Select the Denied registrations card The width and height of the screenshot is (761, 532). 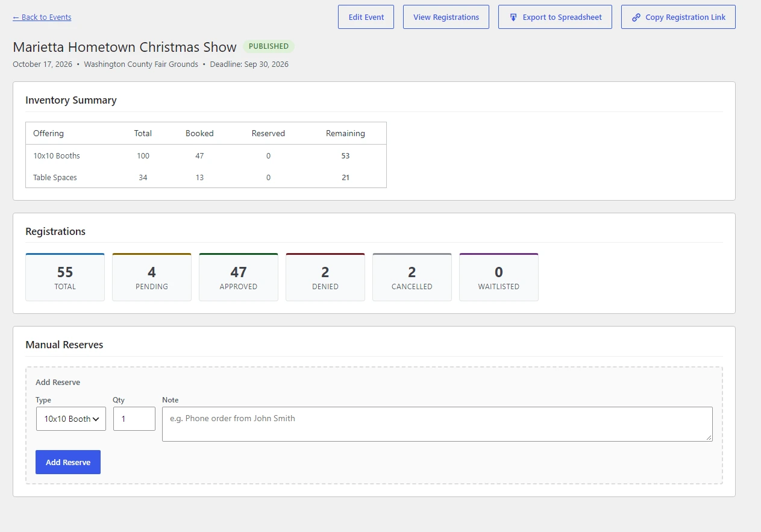[x=325, y=277]
